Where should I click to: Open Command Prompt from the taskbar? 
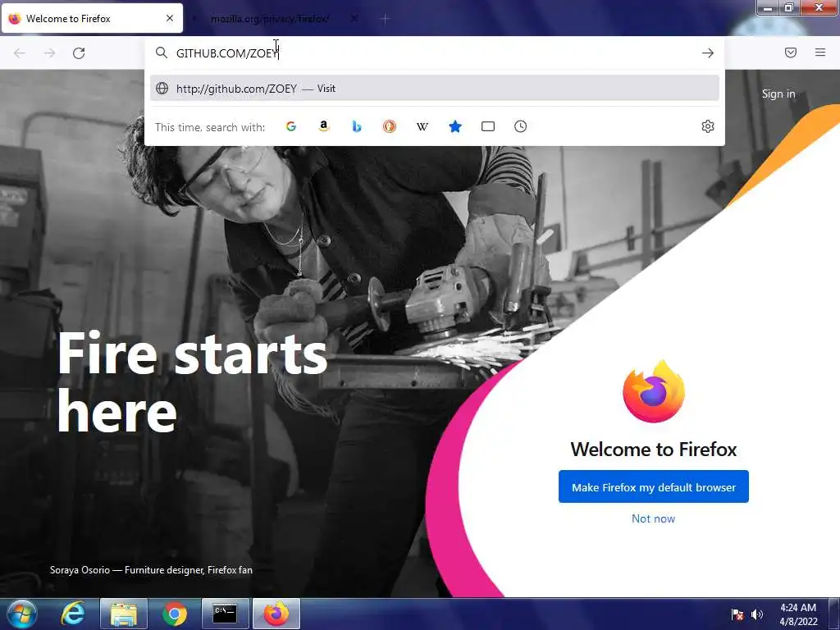[x=225, y=614]
